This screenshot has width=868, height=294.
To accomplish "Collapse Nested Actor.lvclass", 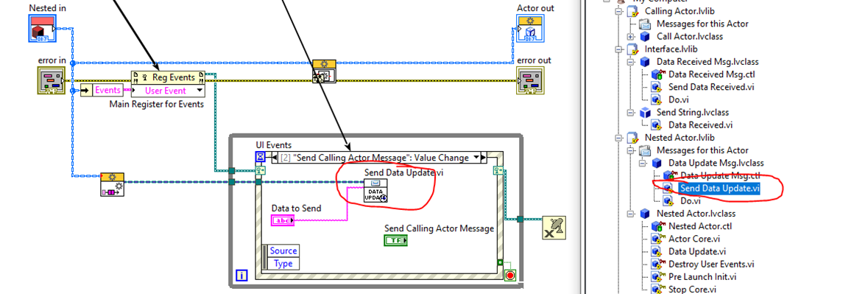I will [x=630, y=214].
